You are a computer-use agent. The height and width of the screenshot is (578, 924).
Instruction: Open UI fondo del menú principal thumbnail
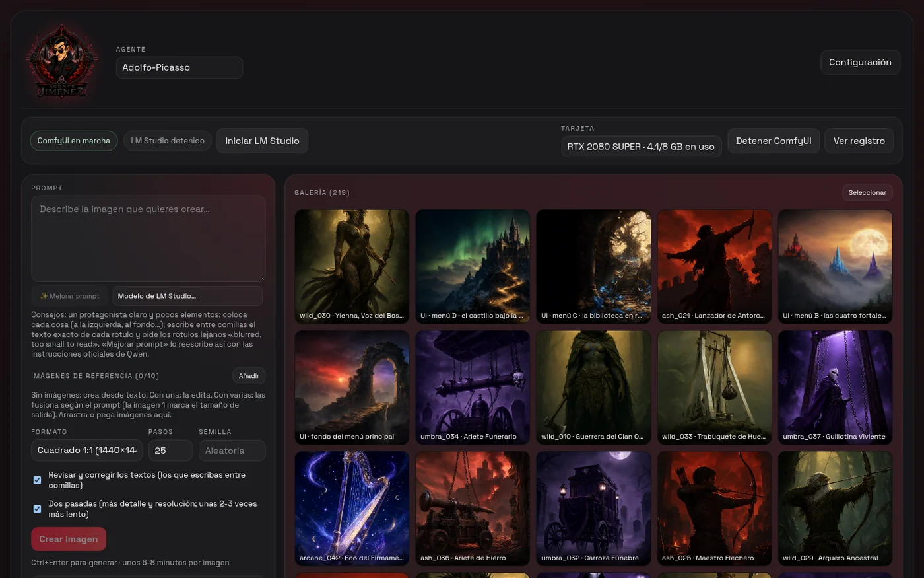(x=352, y=387)
